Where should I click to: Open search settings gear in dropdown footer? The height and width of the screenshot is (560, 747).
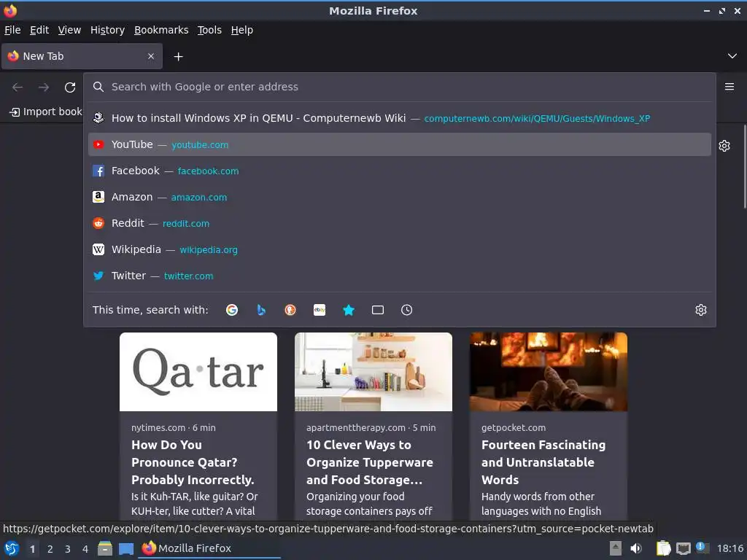(701, 310)
